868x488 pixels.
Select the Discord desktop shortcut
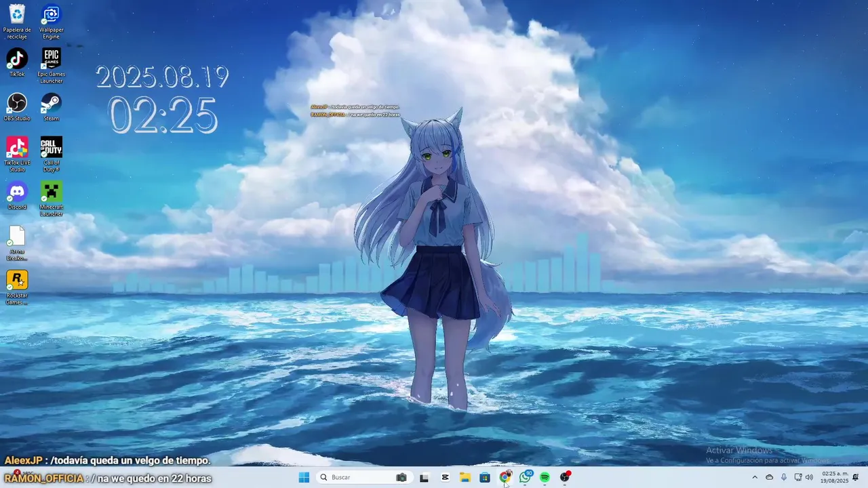coord(17,195)
